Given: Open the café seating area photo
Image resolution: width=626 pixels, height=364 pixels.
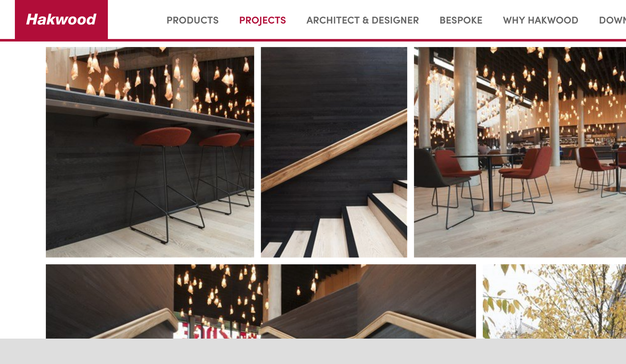Looking at the screenshot, I should (x=520, y=152).
